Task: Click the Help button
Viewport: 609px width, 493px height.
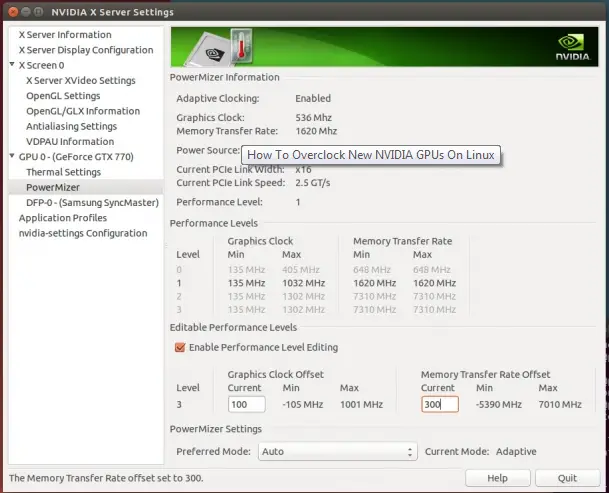Action: point(498,478)
